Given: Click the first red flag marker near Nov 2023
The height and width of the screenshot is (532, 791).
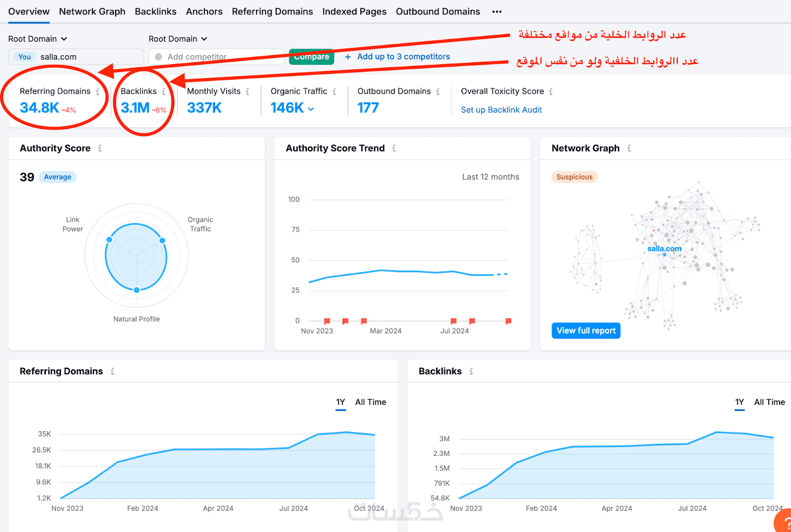Looking at the screenshot, I should 327,321.
